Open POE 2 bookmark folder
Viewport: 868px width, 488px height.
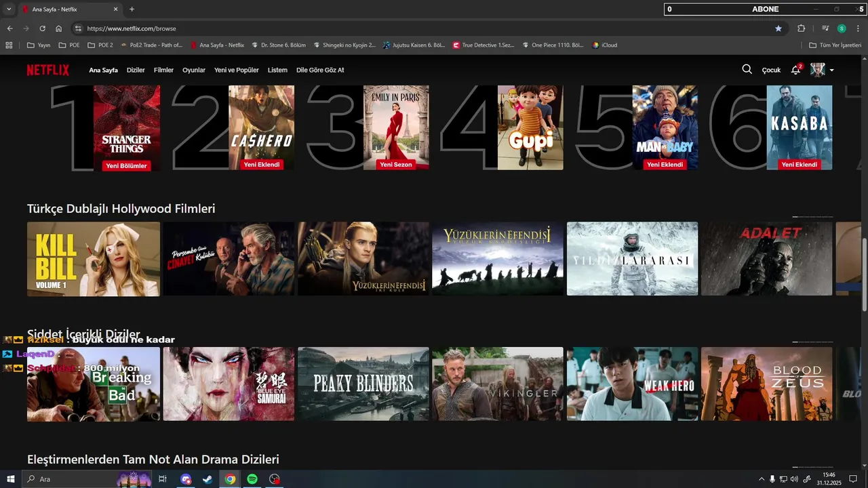point(100,45)
